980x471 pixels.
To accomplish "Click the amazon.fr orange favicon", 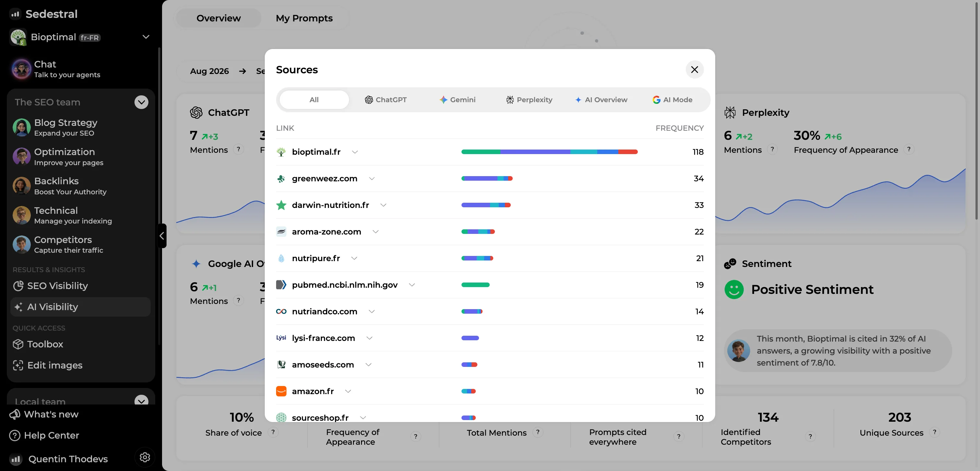I will tap(281, 392).
